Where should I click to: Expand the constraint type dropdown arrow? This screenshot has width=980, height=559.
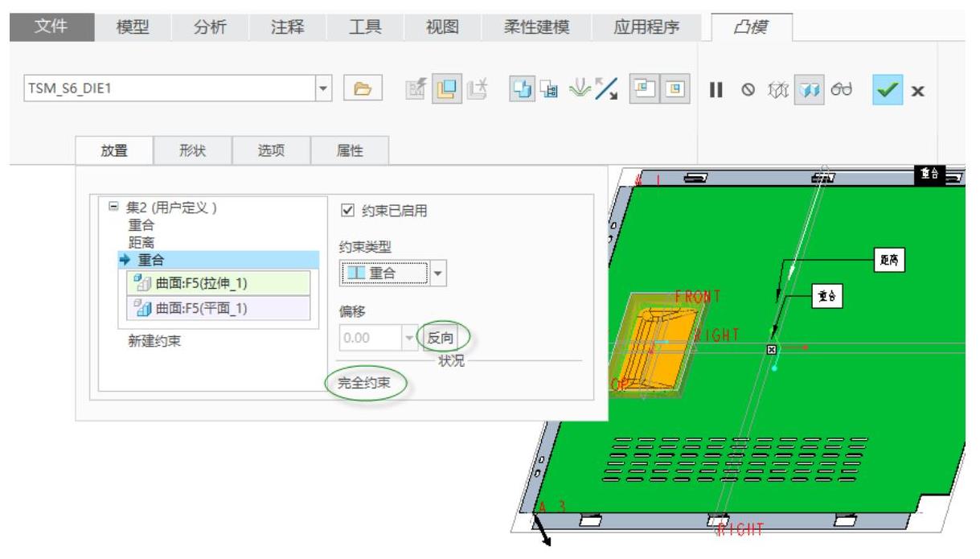coord(438,275)
